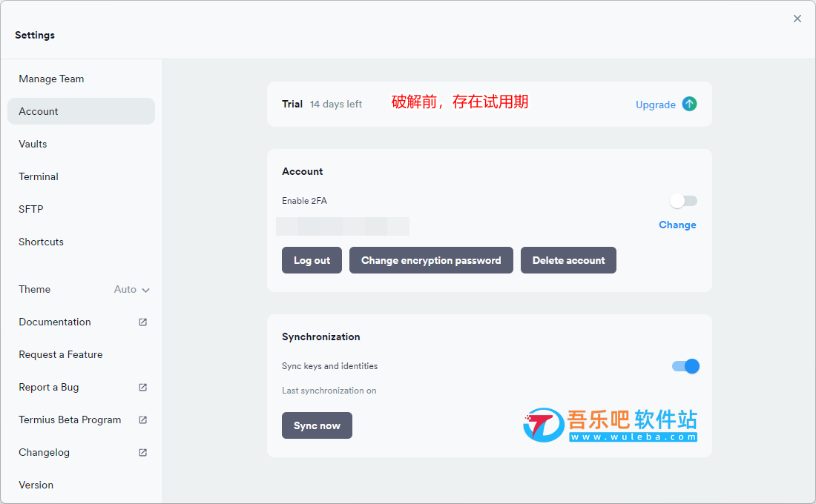The width and height of the screenshot is (816, 504).
Task: Open the Manage Team settings section
Action: pyautogui.click(x=51, y=79)
